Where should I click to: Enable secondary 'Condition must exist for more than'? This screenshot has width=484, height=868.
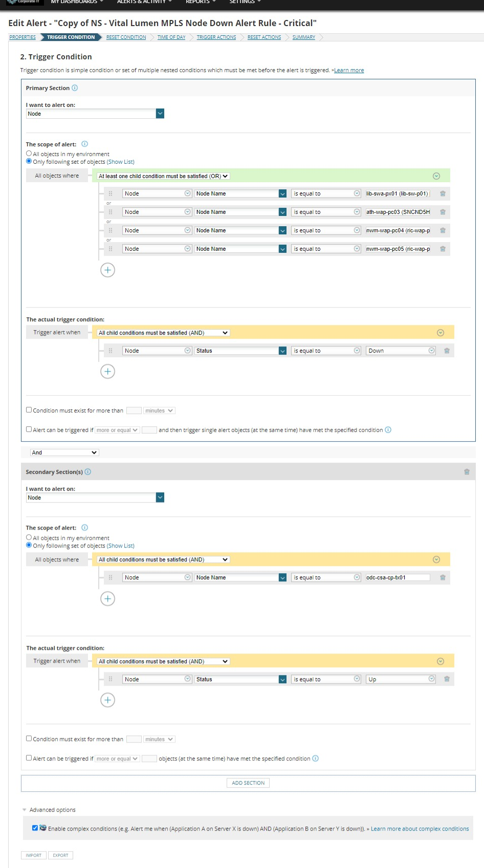[29, 739]
